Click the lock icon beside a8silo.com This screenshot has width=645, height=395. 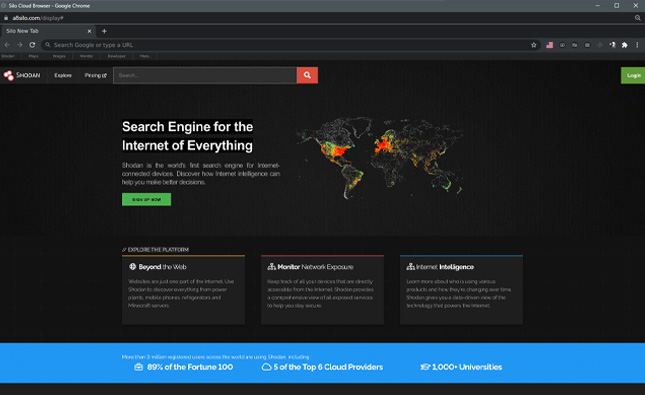6,18
